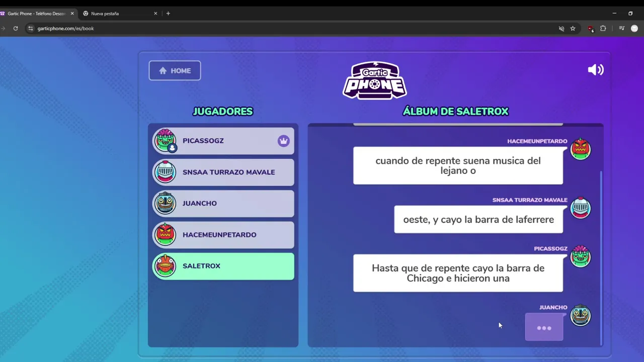Image resolution: width=644 pixels, height=362 pixels.
Task: Open the browser profile avatar
Action: click(x=634, y=29)
